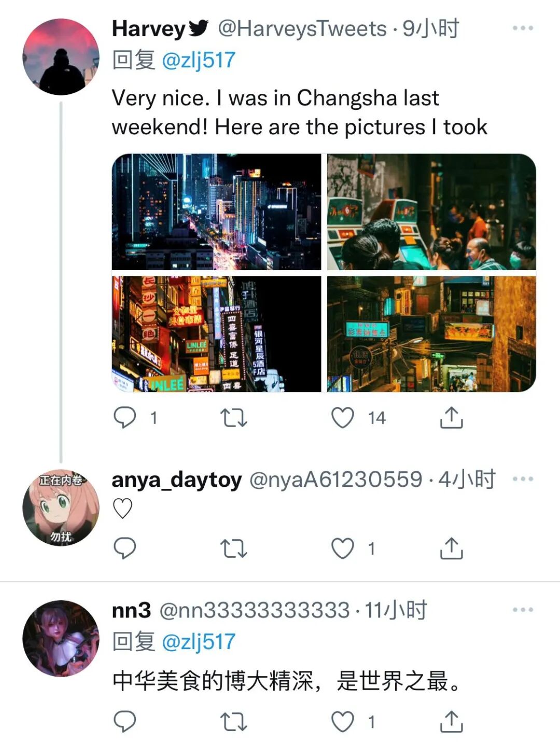View Harvey's profile avatar
This screenshot has height=746, width=560.
coord(61,57)
